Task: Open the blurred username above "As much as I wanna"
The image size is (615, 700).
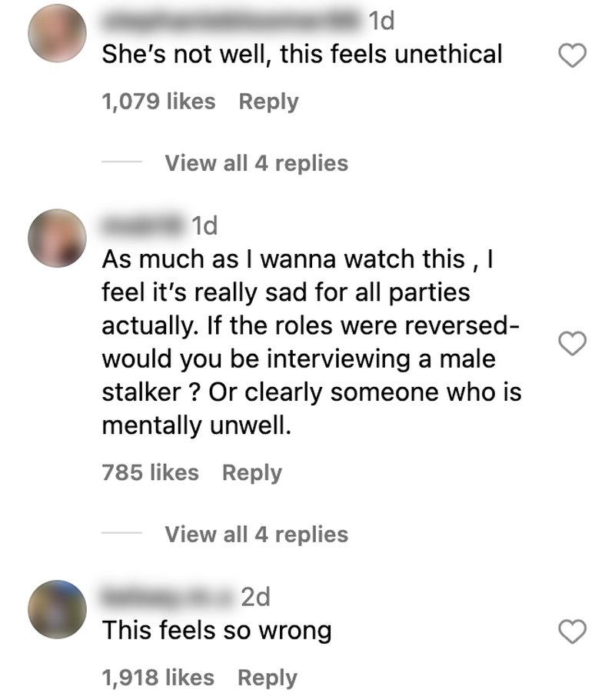Action: point(144,225)
